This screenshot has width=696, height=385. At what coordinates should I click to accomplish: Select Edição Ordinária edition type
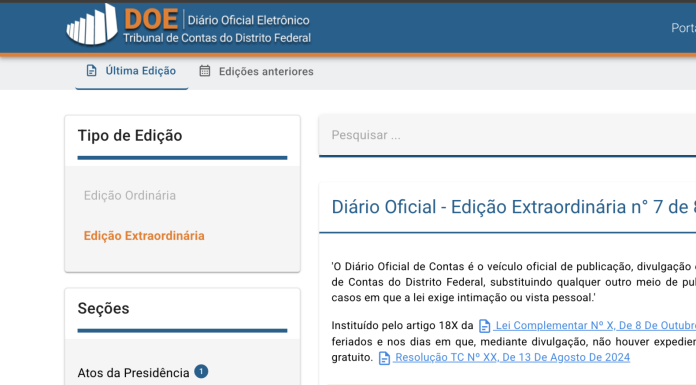tap(130, 195)
